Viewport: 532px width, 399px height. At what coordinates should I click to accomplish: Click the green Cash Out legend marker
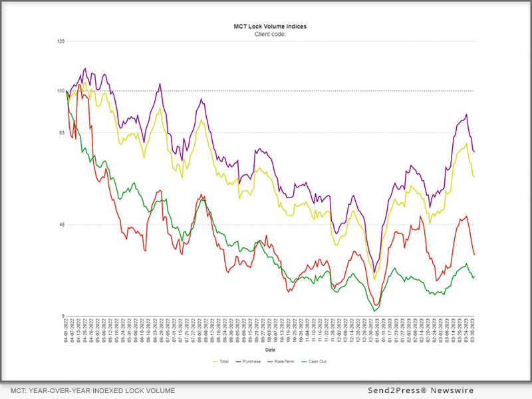point(305,362)
